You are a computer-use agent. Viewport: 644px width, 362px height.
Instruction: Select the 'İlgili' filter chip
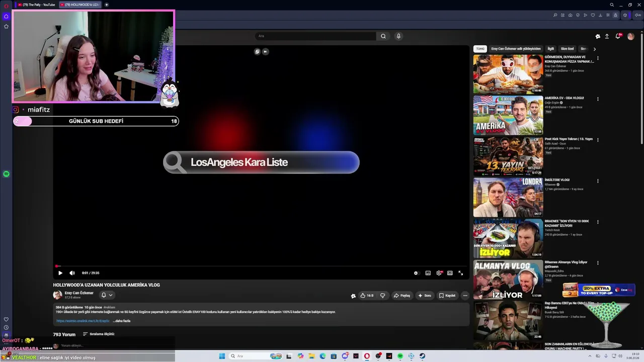pos(551,49)
